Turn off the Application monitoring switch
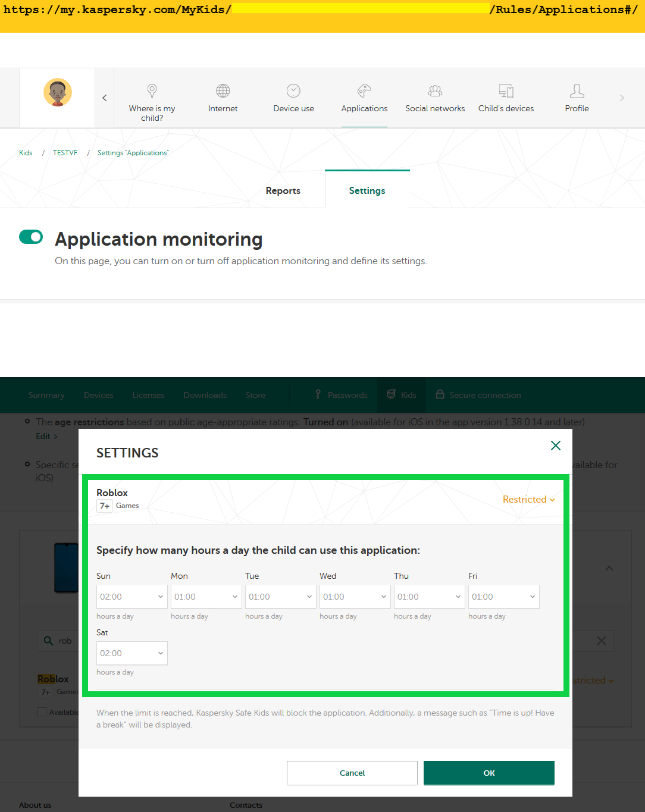Viewport: 645px width, 812px height. (31, 237)
